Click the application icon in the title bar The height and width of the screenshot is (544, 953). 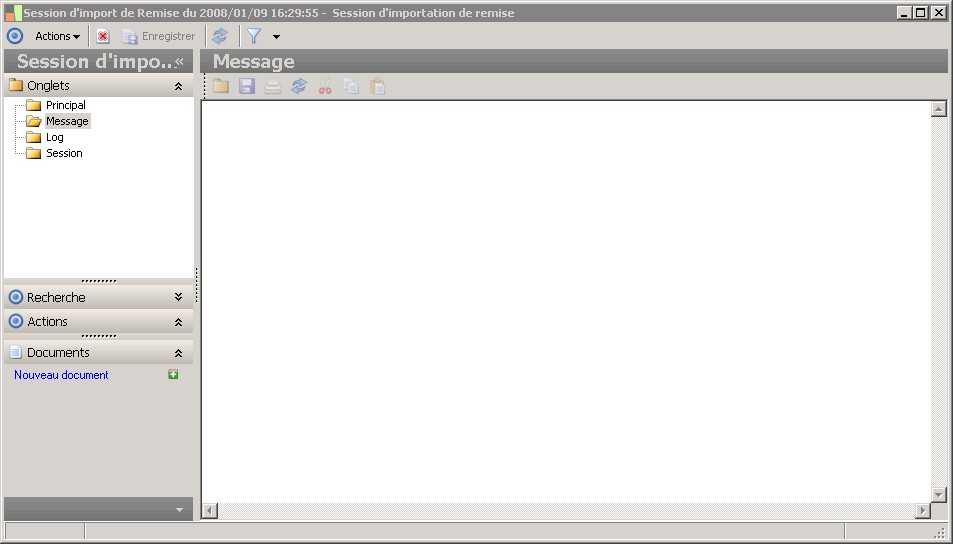(x=13, y=13)
